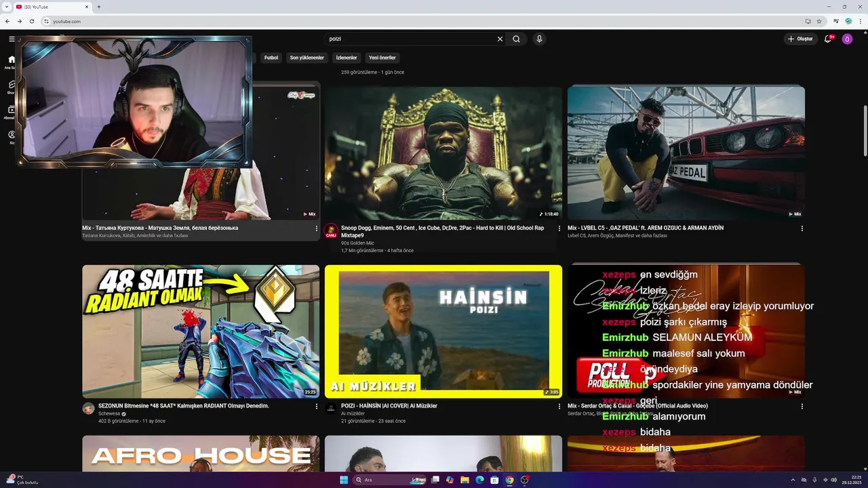Open options for LVBEL C5 Gaz Pedal mix
The image size is (868, 488).
point(802,228)
